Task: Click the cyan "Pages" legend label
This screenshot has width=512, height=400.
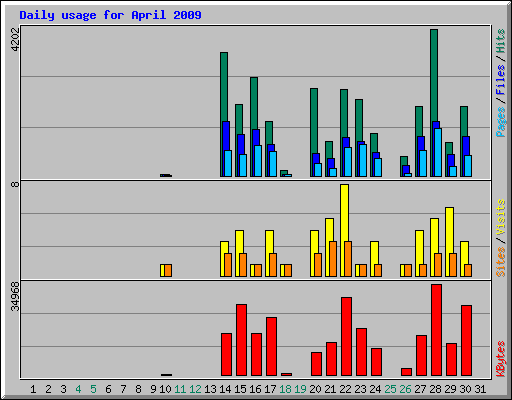Action: (x=500, y=122)
